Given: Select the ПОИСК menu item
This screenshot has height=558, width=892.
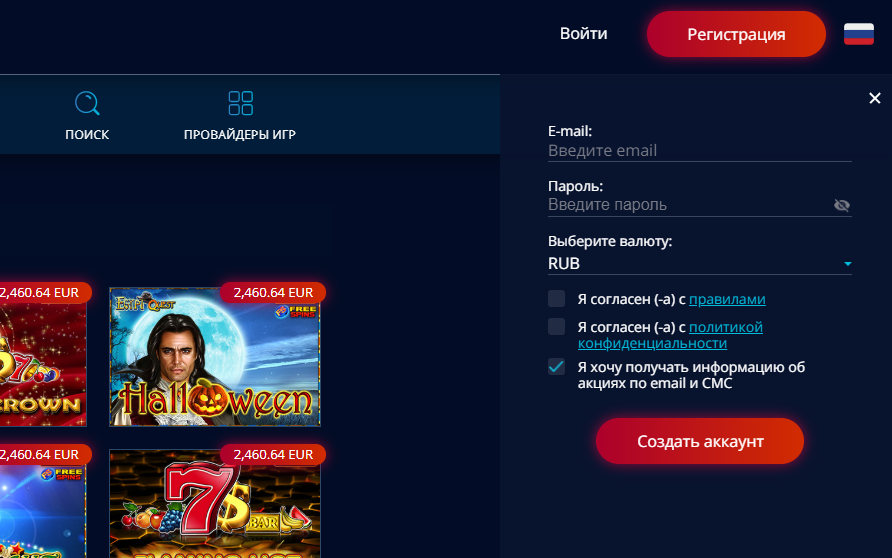Looking at the screenshot, I should (x=87, y=135).
